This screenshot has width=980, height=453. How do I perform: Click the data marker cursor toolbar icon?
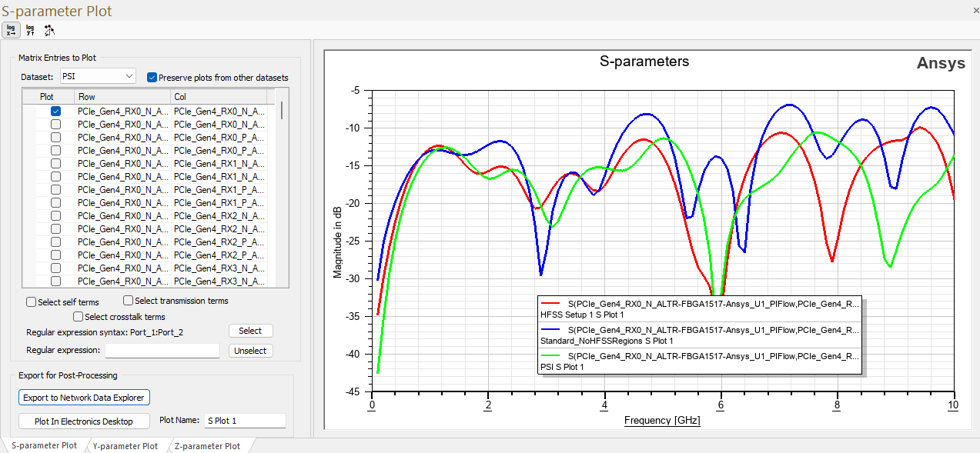click(49, 31)
